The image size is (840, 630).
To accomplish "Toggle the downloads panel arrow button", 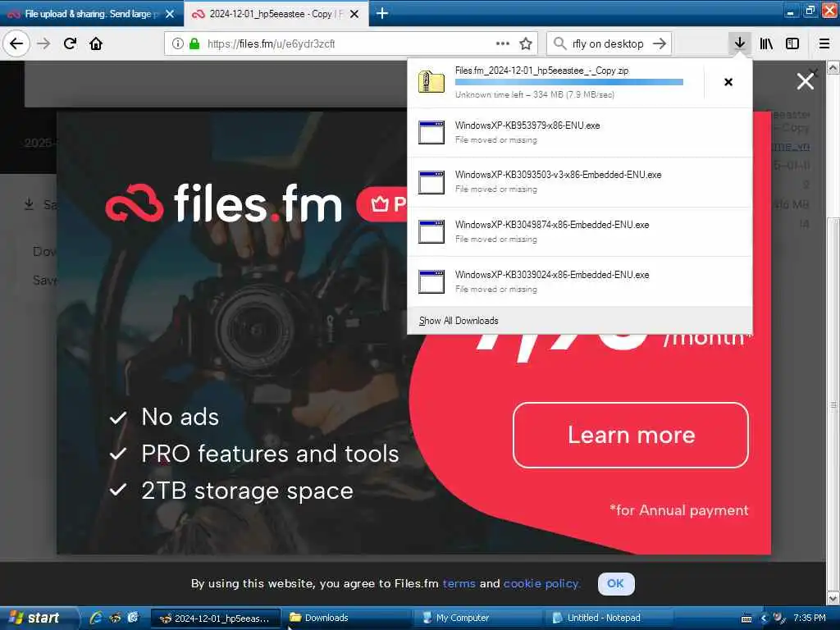I will click(x=739, y=43).
